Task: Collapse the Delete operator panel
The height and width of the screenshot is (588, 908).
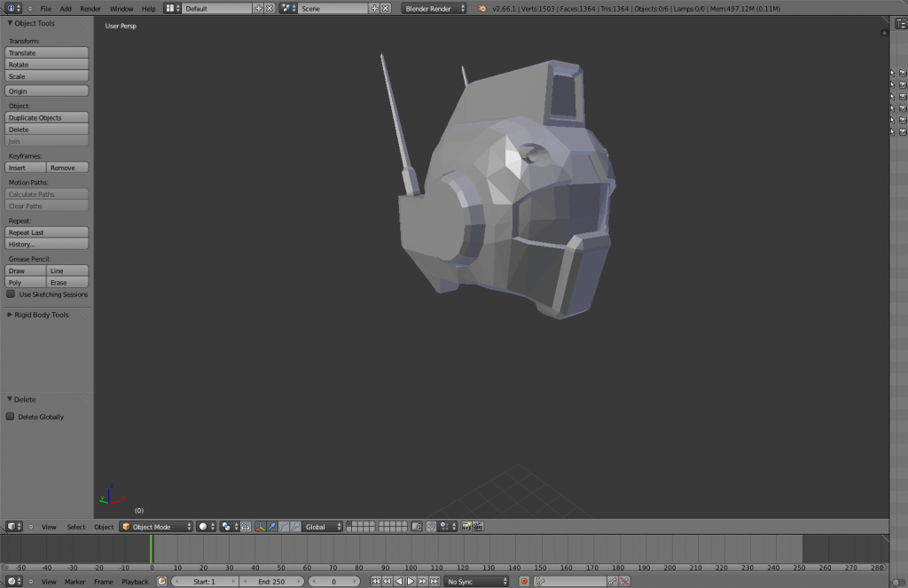Action: pyautogui.click(x=10, y=399)
